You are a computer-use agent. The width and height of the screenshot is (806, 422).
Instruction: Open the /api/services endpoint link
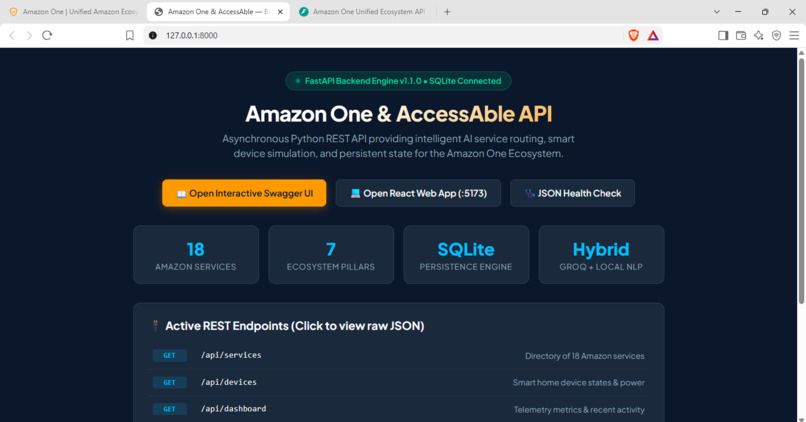(231, 355)
